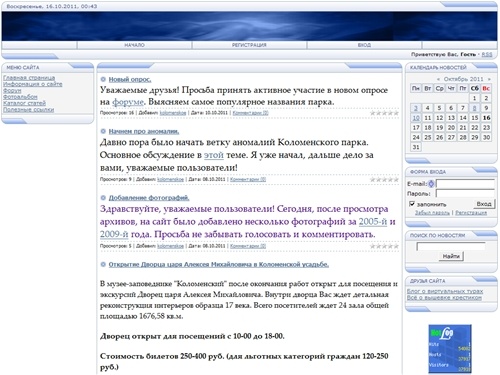Open the Регистрация link in login form
Screen dimensions: 500x375
click(x=471, y=213)
